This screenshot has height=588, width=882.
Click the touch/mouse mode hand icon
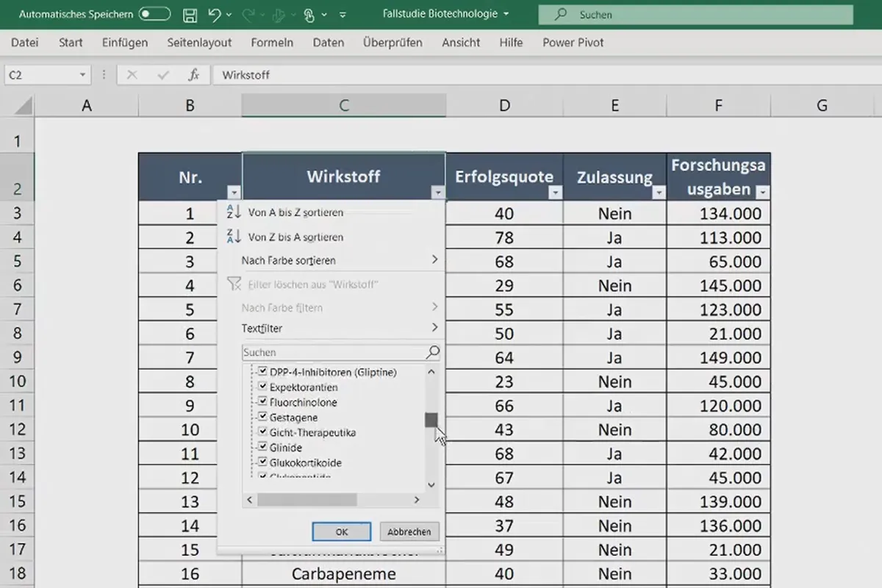tap(309, 15)
